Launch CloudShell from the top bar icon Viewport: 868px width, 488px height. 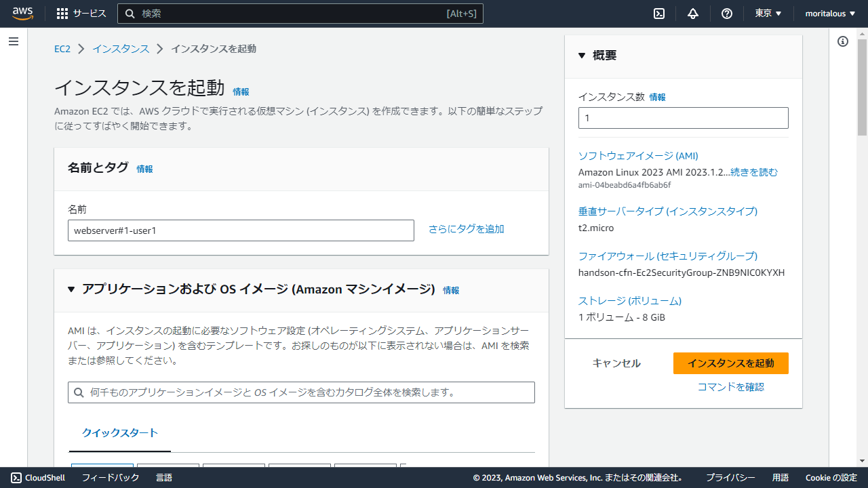[x=658, y=14]
